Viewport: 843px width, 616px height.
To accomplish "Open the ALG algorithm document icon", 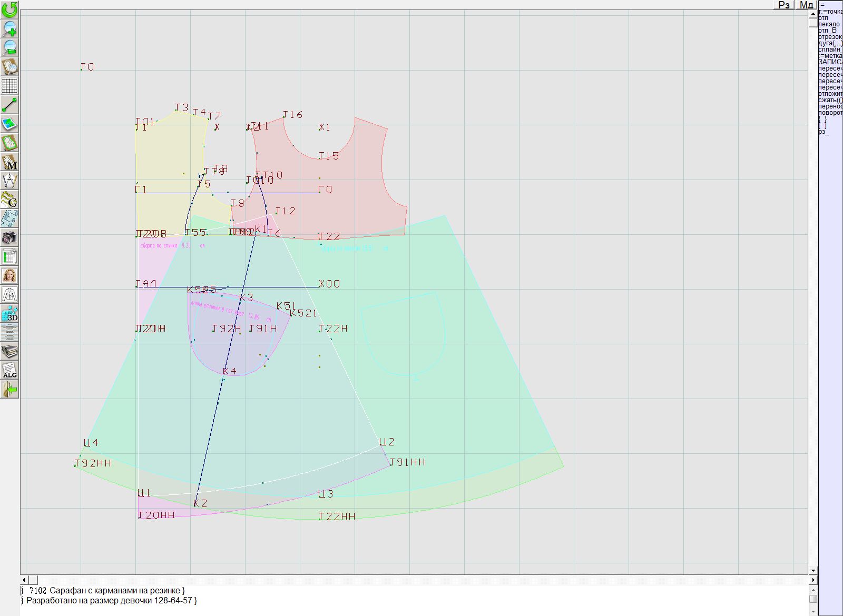I will pos(9,370).
